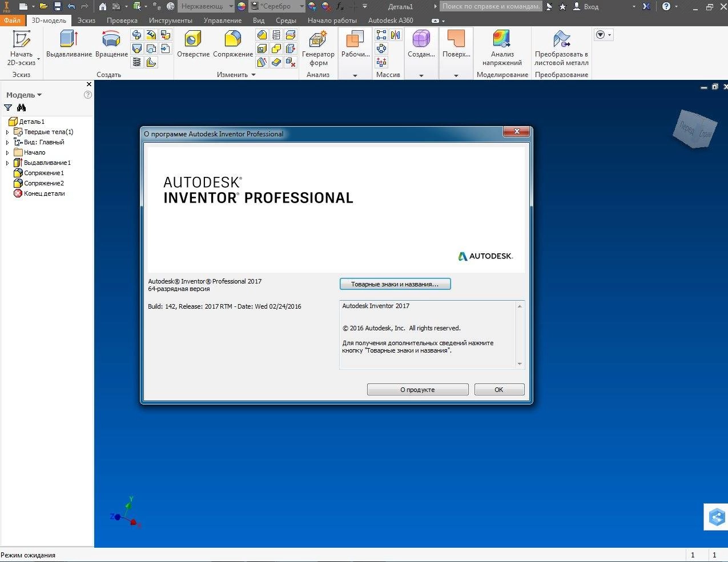Viewport: 728px width, 562px height.
Task: Switch to the Инструменты ribbon tab
Action: (x=171, y=20)
